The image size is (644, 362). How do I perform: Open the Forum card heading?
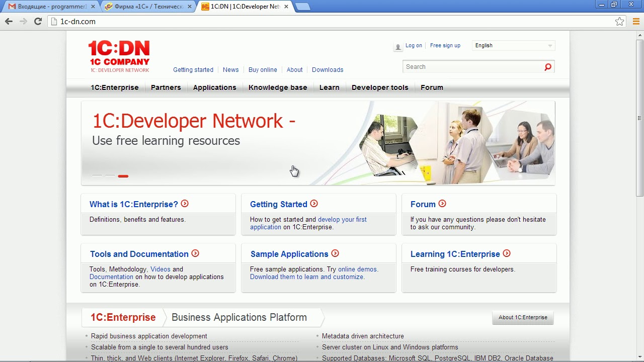coord(423,204)
